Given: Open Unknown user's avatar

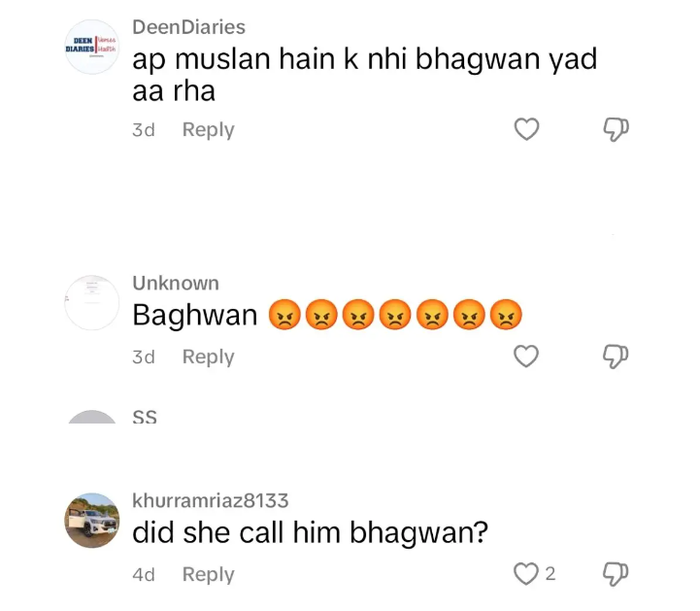Looking at the screenshot, I should click(92, 303).
